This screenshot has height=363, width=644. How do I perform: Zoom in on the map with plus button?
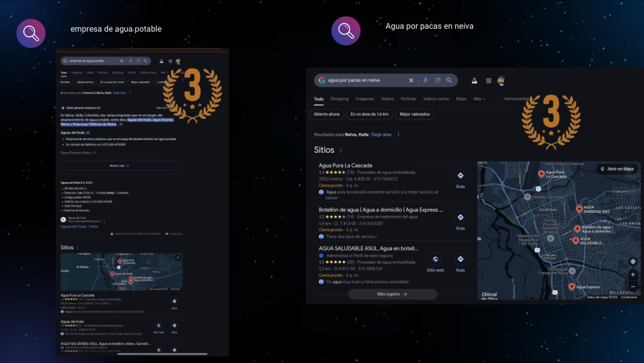633,275
